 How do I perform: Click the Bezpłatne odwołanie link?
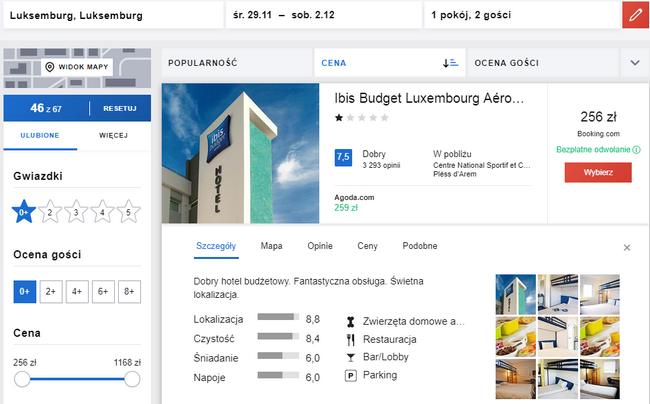593,150
